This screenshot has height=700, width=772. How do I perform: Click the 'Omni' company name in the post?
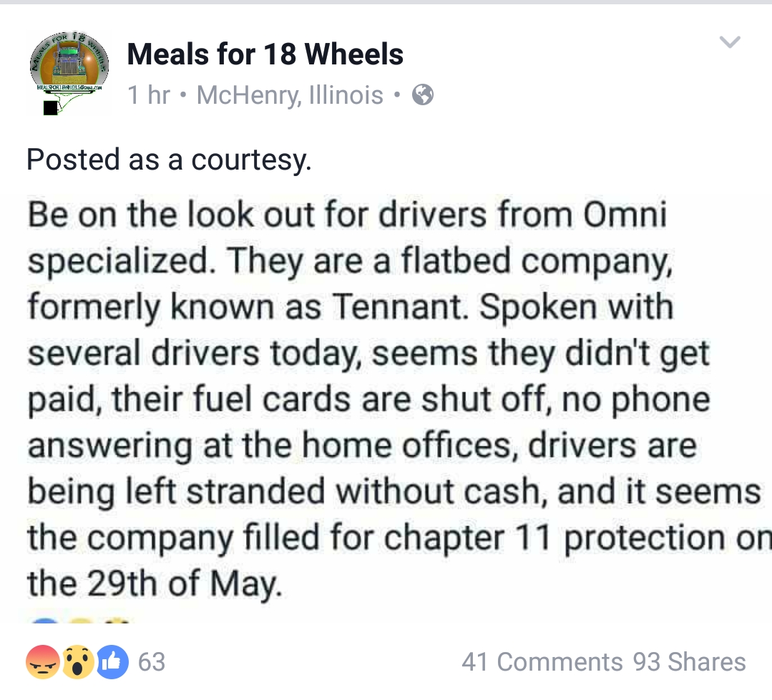(624, 215)
